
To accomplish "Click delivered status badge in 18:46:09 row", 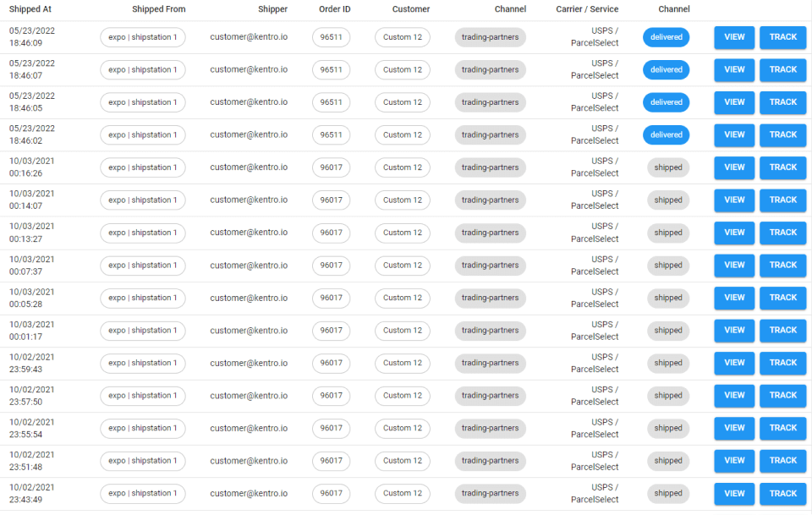I will (x=666, y=37).
